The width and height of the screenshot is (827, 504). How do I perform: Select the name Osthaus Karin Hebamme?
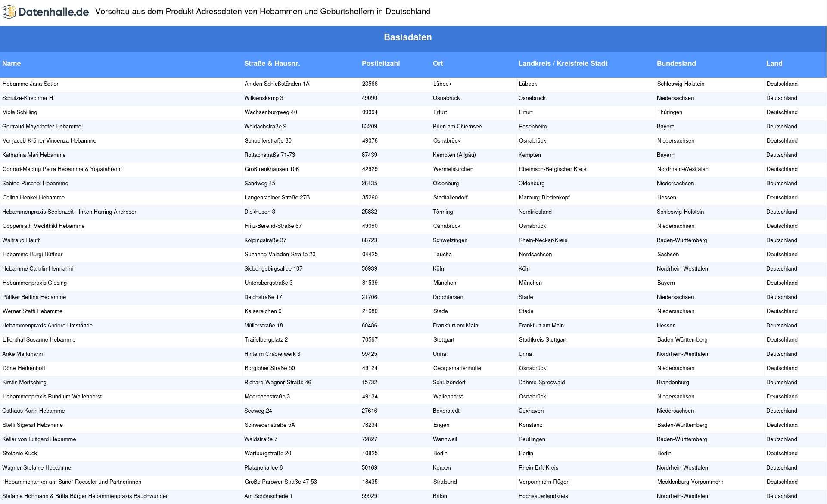34,411
